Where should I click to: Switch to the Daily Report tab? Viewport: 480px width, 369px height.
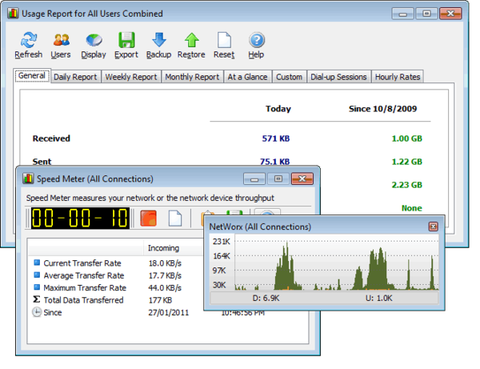coord(75,77)
